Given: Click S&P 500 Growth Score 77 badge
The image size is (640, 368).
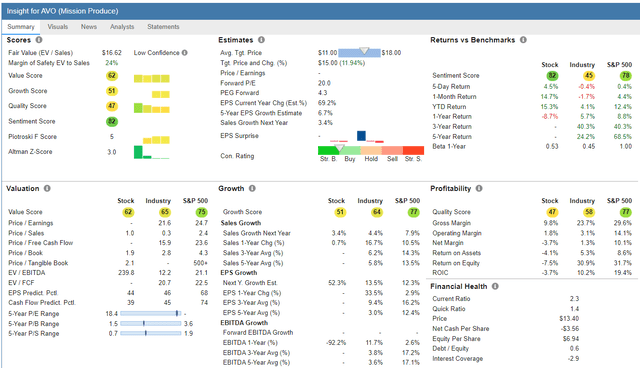Looking at the screenshot, I should [413, 212].
